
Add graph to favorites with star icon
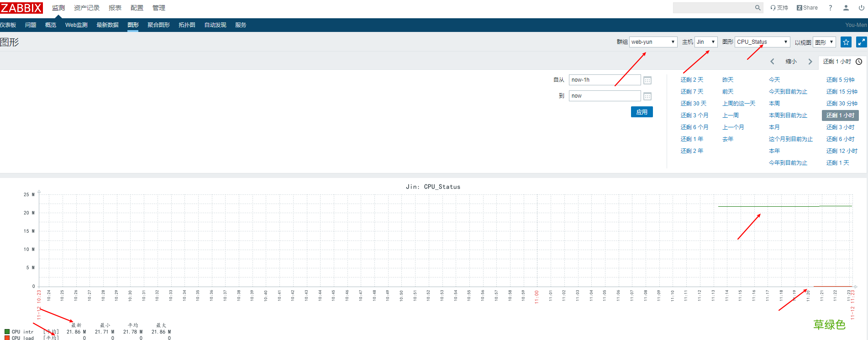coord(846,42)
